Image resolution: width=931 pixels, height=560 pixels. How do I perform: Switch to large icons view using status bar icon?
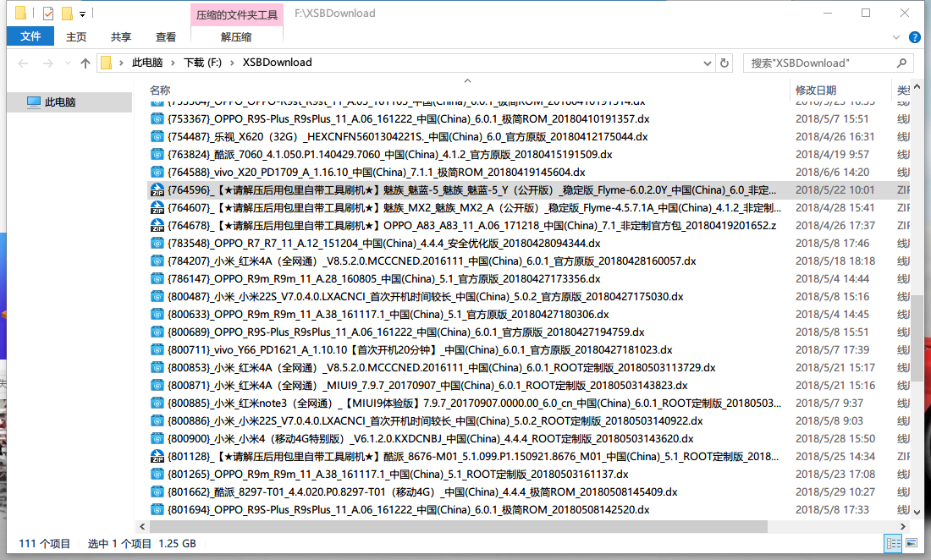pyautogui.click(x=912, y=543)
